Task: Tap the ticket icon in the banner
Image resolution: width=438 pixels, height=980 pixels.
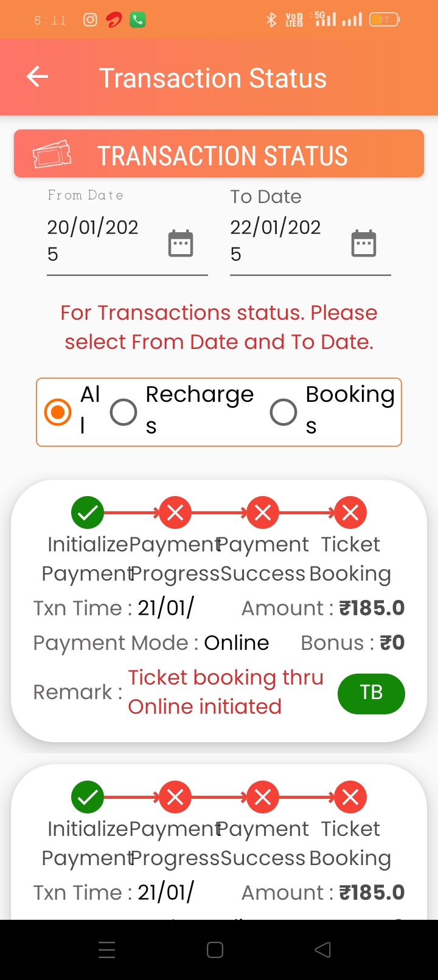Action: [52, 155]
